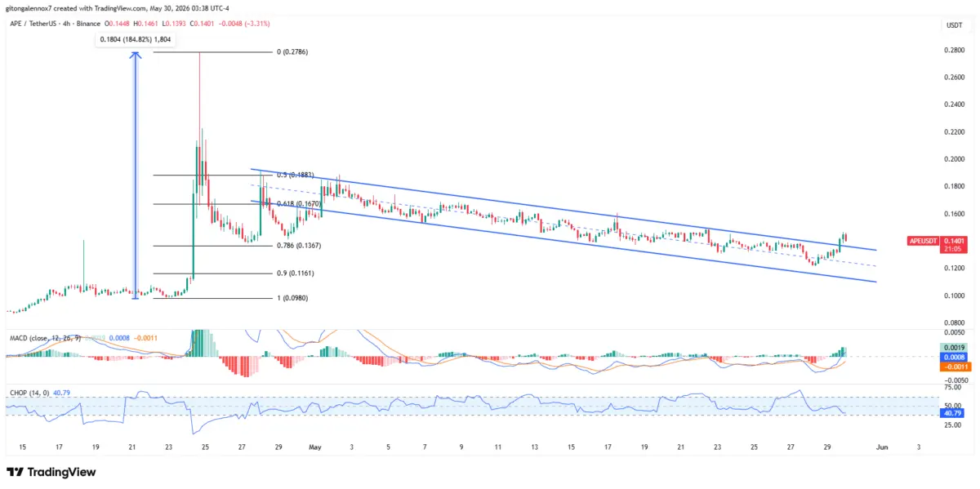The image size is (980, 489).
Task: Click 50.00 on the CHOP scale
Action: [953, 405]
